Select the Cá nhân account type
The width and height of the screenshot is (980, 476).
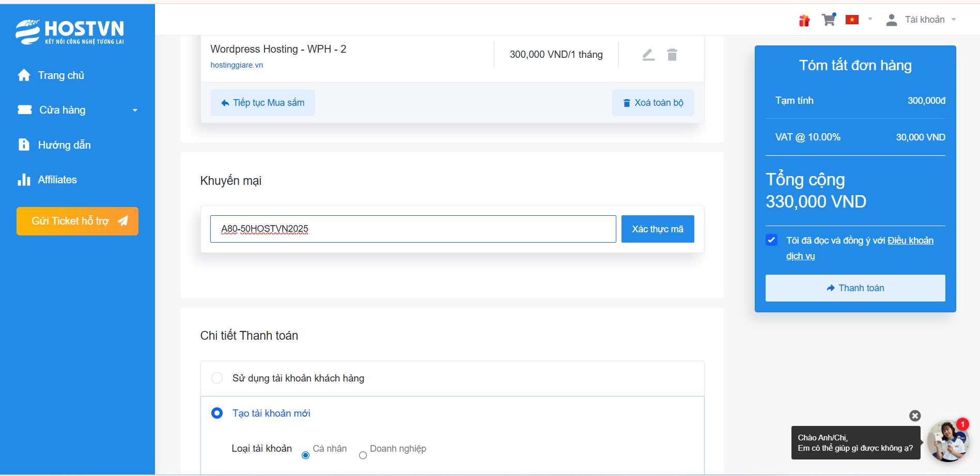(x=305, y=455)
